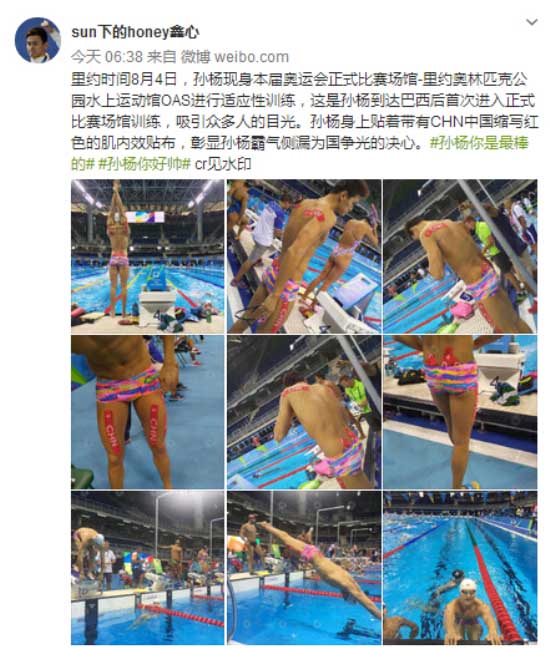Expand the post options chevron menu
550x649 pixels.
(x=531, y=22)
